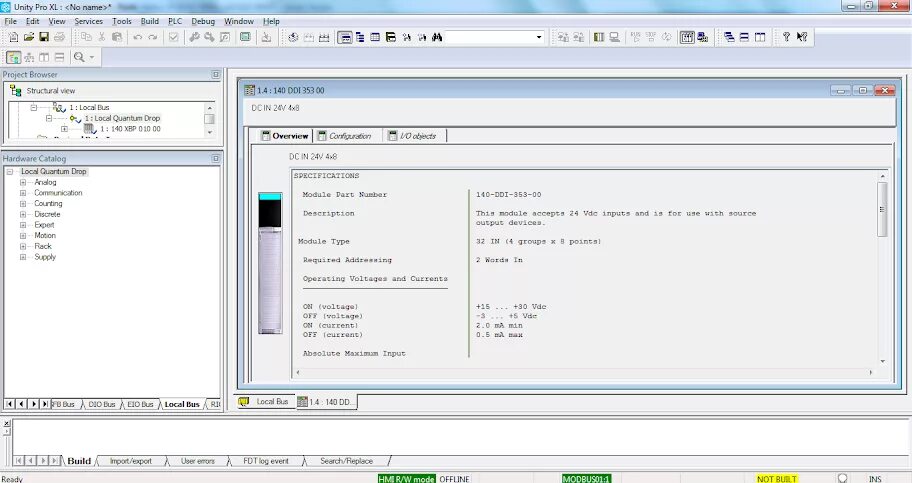Click the Analyze project wrench icon

tap(194, 37)
